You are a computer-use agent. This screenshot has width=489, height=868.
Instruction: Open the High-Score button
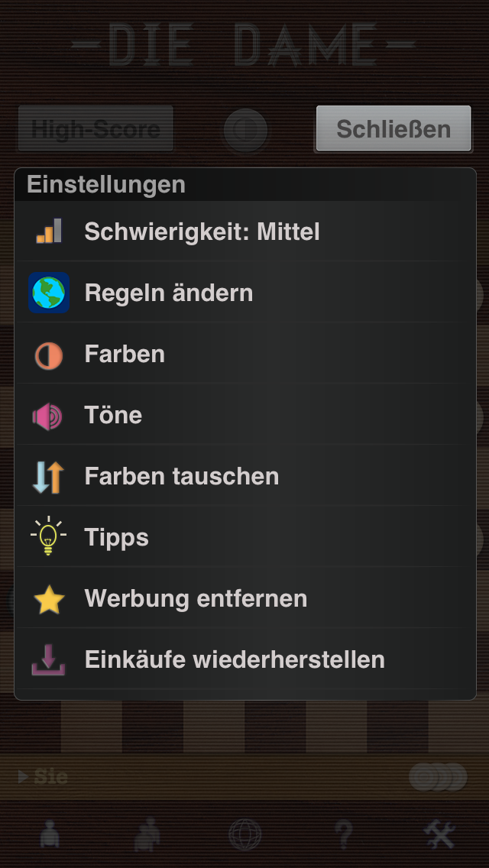[96, 129]
